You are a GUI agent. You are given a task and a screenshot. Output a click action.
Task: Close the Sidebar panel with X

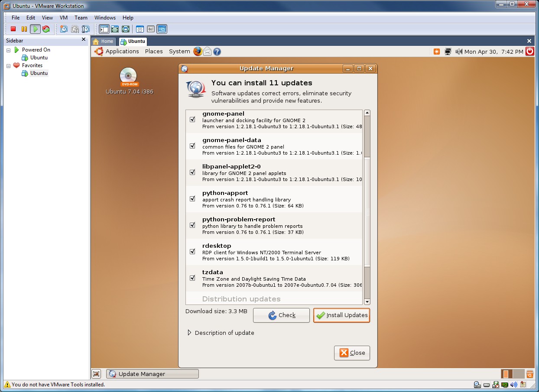tap(84, 39)
